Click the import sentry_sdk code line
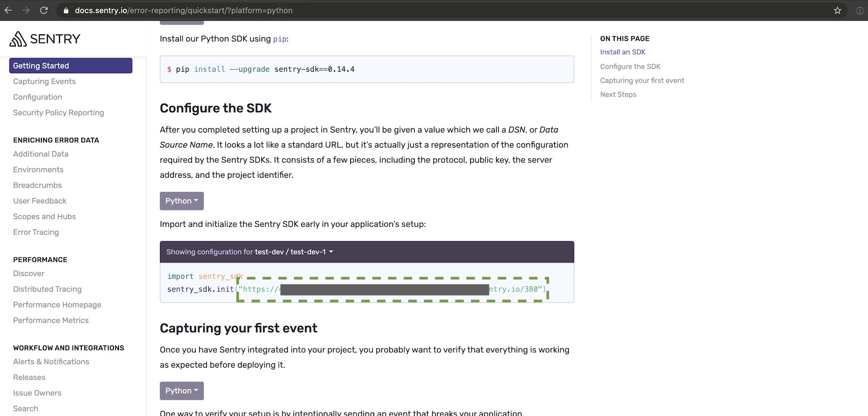Screen dimensions: 868x416 click(x=205, y=276)
